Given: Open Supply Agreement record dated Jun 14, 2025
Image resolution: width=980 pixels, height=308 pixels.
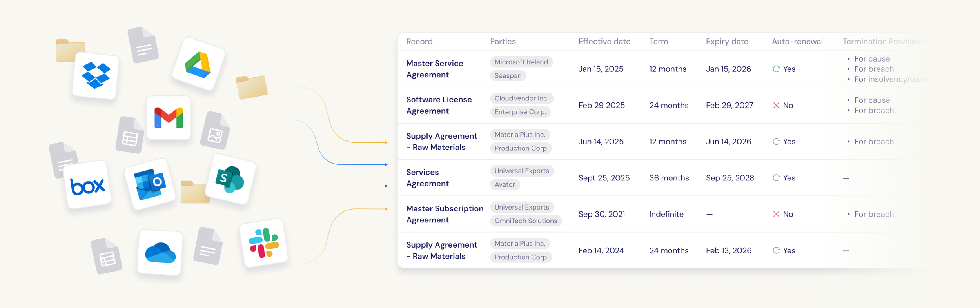Looking at the screenshot, I should pyautogui.click(x=442, y=142).
